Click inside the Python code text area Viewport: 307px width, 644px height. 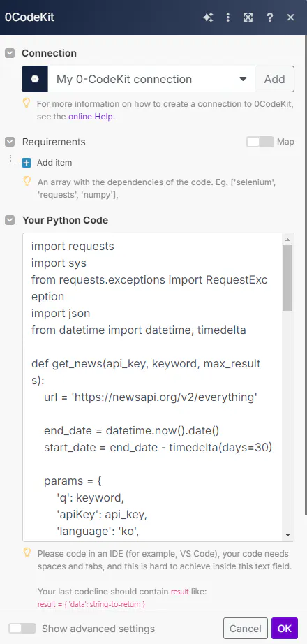(153, 387)
